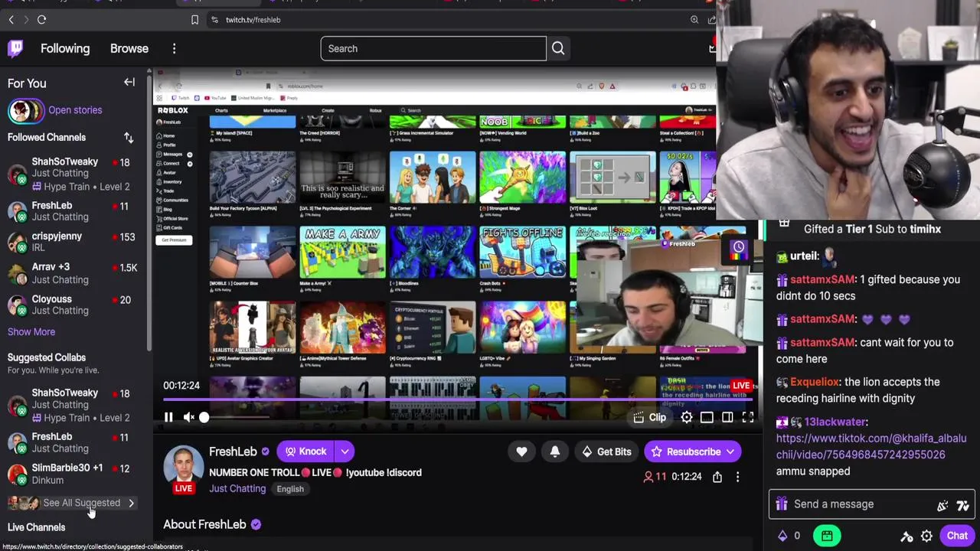Click the FreshLeb channel name

click(x=233, y=452)
